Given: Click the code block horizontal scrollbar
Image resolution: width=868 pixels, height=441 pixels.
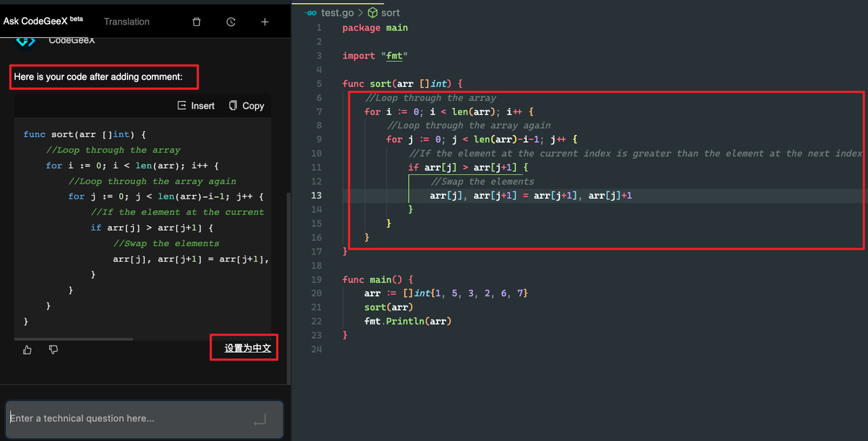Looking at the screenshot, I should (73, 339).
